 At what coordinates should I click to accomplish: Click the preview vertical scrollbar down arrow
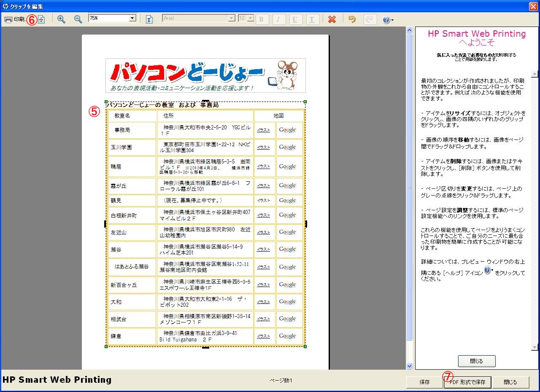click(x=409, y=366)
